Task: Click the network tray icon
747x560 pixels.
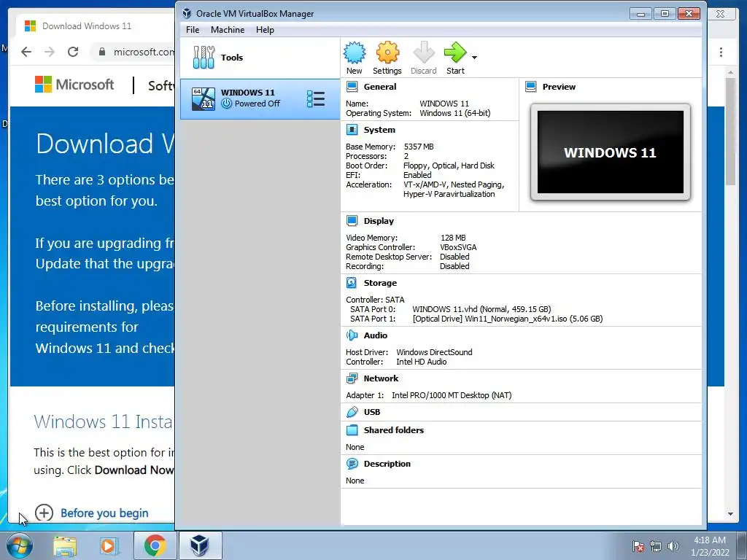Action: 656,546
